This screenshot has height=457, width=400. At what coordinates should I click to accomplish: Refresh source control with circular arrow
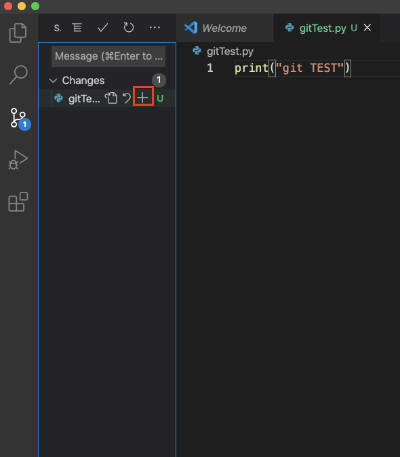(129, 27)
